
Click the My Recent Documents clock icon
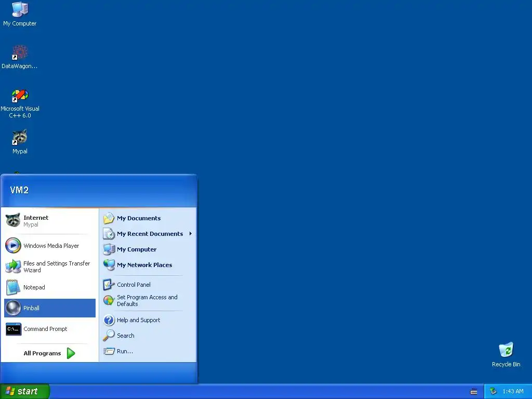109,234
